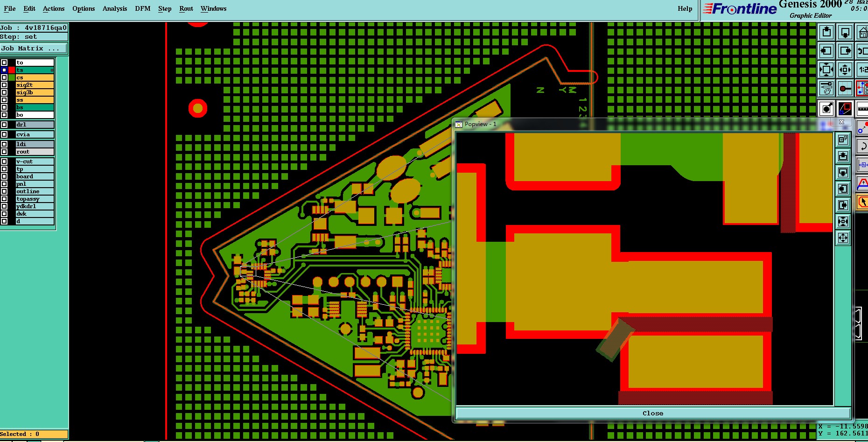The width and height of the screenshot is (868, 442).
Task: Click the blue dimension arrows icon
Action: pyautogui.click(x=862, y=165)
